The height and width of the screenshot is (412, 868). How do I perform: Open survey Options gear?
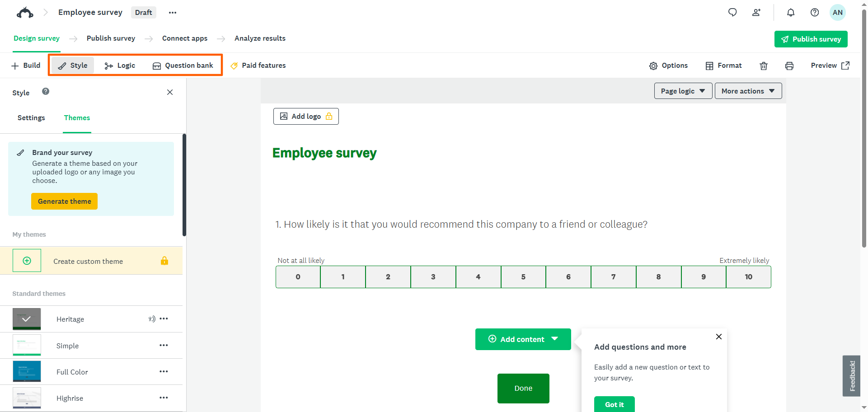point(668,66)
